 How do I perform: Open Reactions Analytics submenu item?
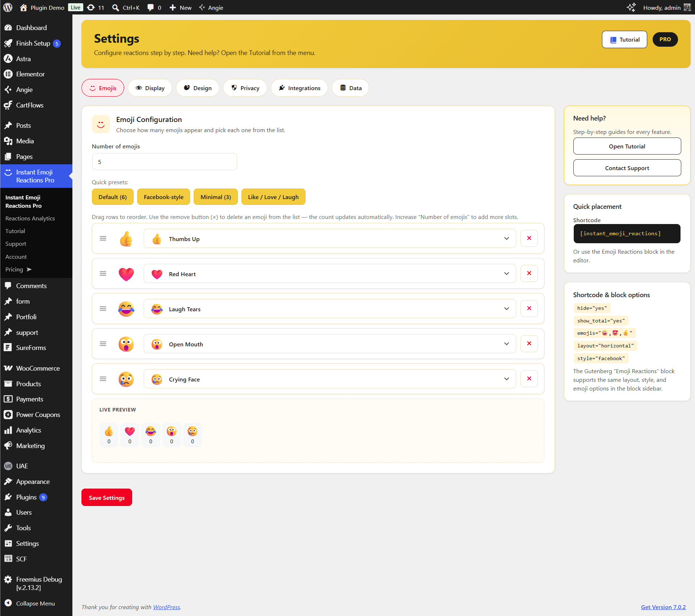pos(30,218)
